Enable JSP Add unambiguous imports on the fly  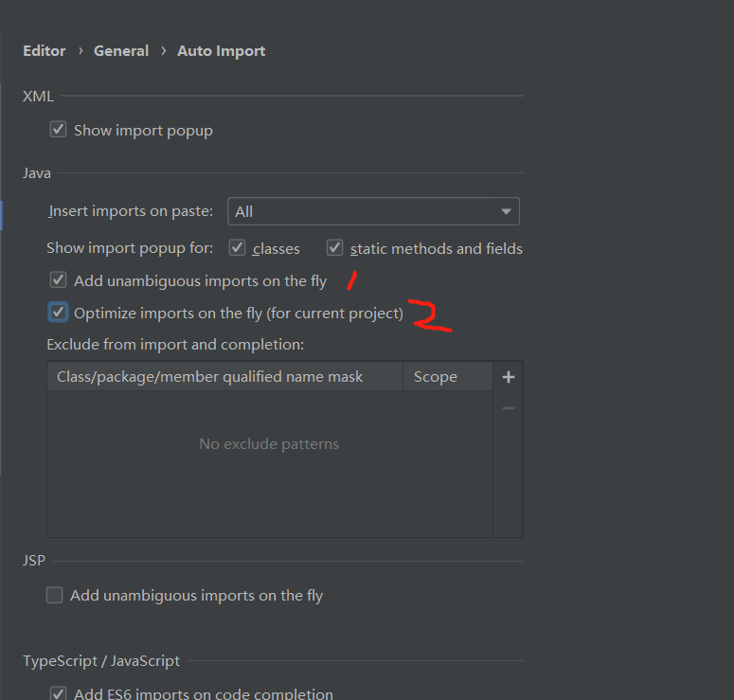(55, 595)
